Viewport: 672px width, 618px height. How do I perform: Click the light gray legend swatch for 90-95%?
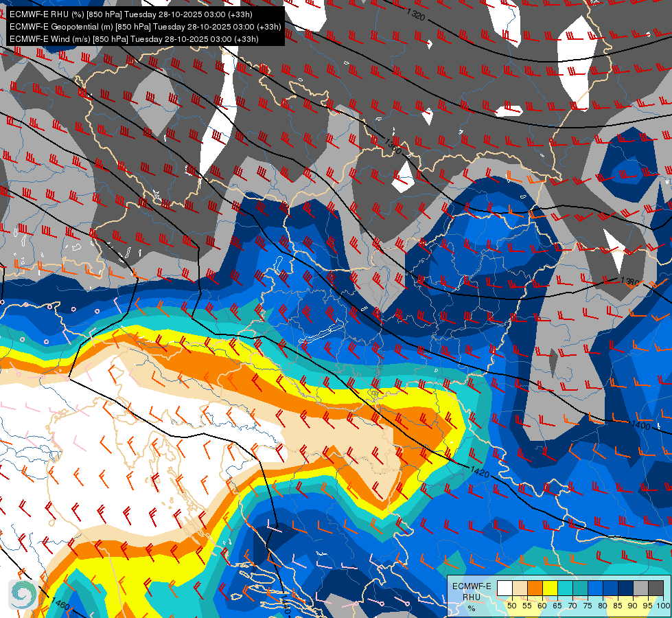click(x=640, y=588)
